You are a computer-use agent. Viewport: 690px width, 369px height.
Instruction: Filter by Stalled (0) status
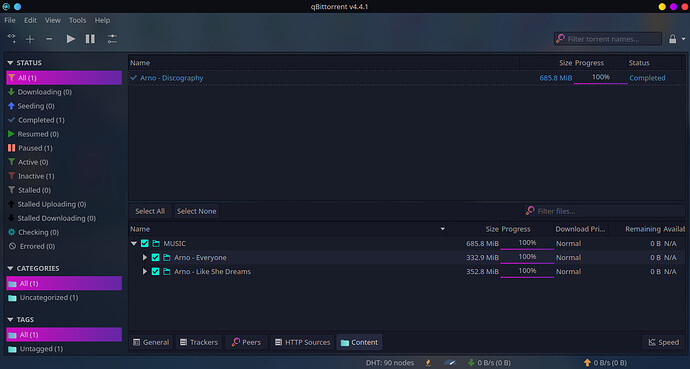[x=64, y=190]
